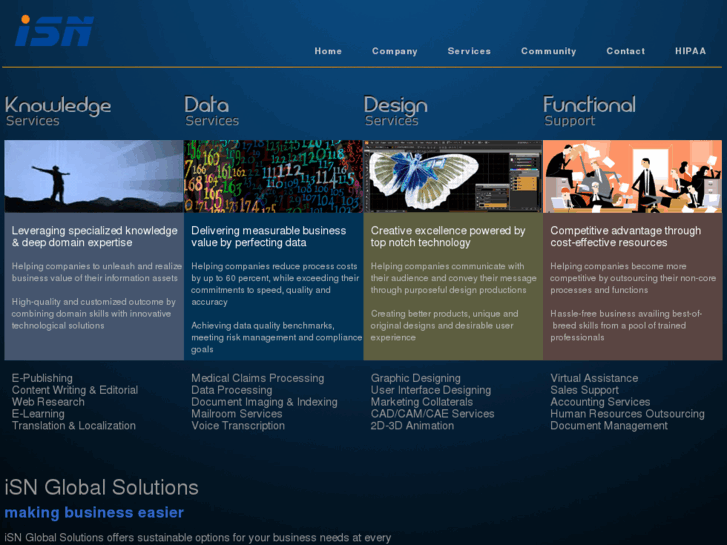Open the Data Processing link
The width and height of the screenshot is (727, 545).
point(232,390)
